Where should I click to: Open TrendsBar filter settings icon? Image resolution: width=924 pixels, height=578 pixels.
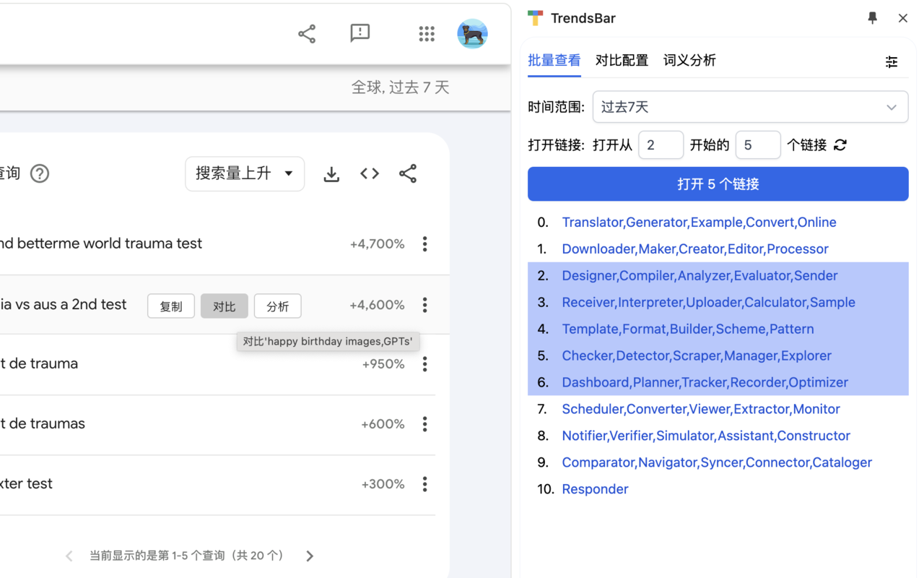pyautogui.click(x=892, y=62)
